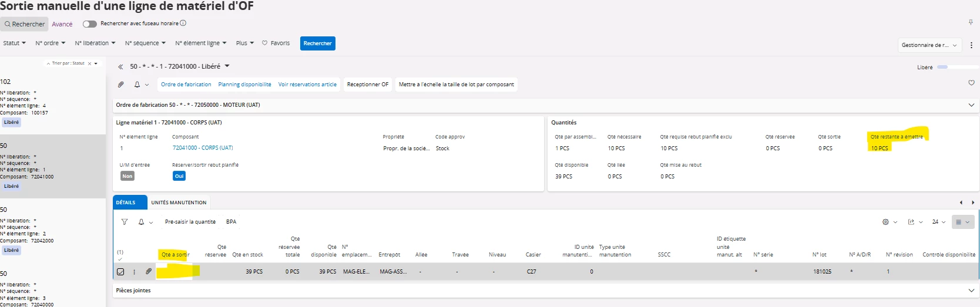Pin the search panel with pin icon
The width and height of the screenshot is (980, 307).
point(971,22)
